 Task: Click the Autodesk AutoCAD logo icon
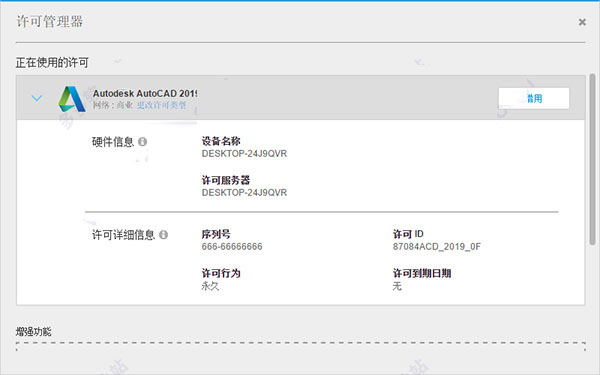tap(72, 99)
